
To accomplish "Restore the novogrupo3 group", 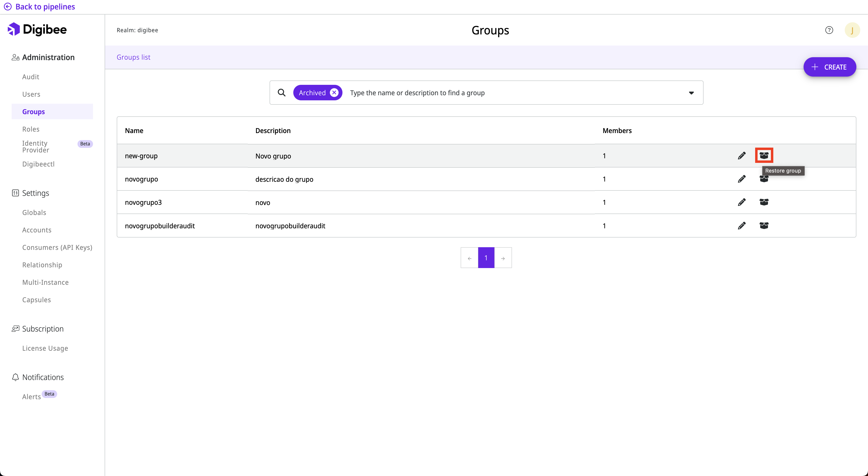I will point(764,202).
